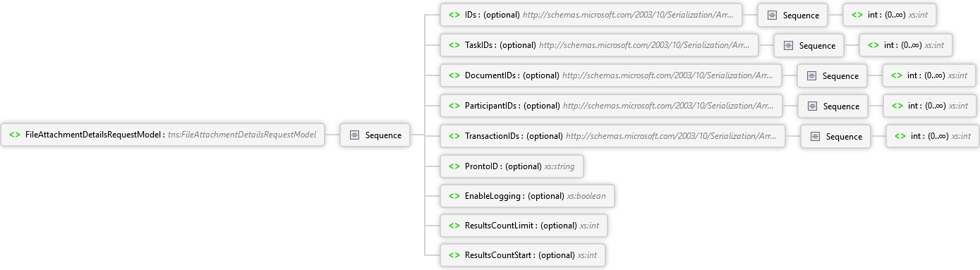Click the green icon of the EnableLogging element
Viewport: 980px width, 270px height.
click(x=454, y=196)
